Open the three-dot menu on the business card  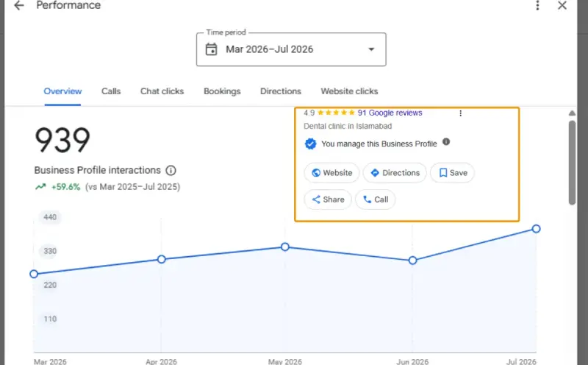(x=461, y=113)
